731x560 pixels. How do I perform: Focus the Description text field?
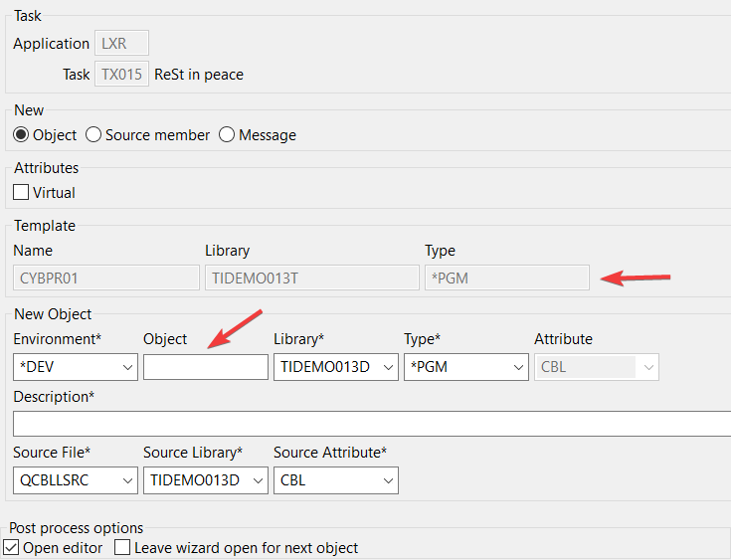[x=372, y=424]
